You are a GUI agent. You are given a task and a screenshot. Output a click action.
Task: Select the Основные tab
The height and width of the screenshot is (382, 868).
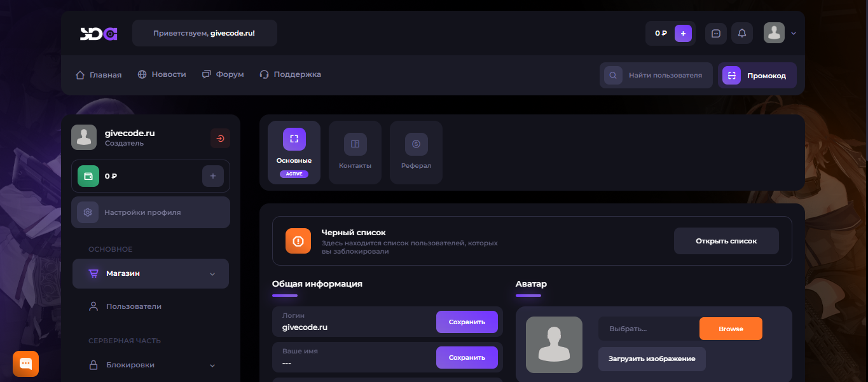[x=294, y=153]
